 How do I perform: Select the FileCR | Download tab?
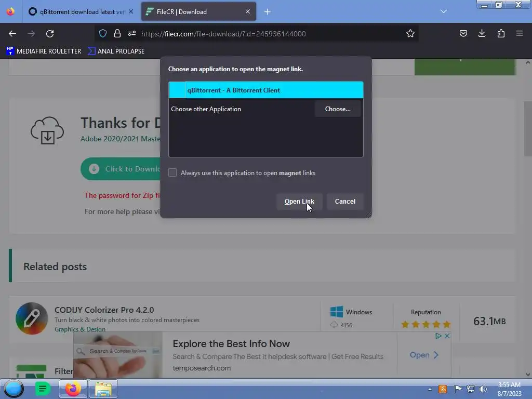coord(198,12)
